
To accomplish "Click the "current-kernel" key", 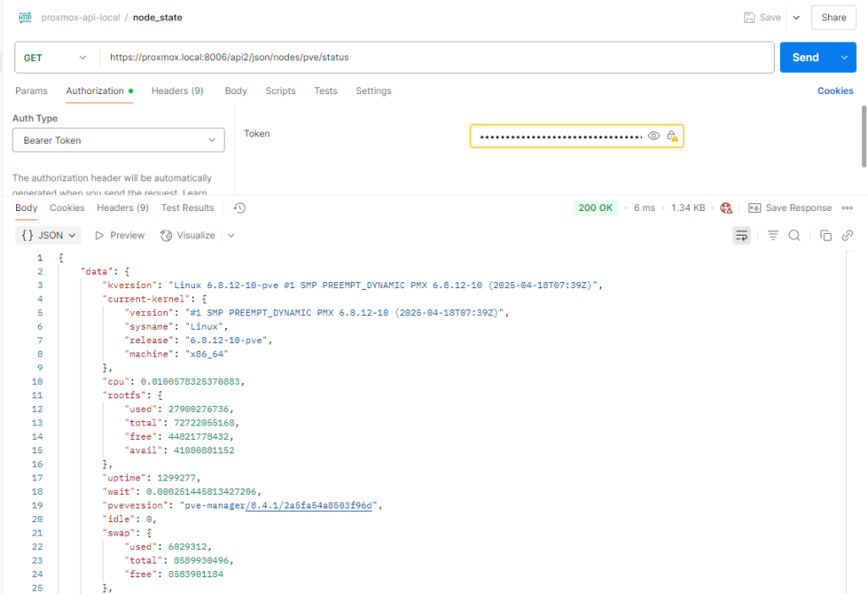I will (x=147, y=299).
